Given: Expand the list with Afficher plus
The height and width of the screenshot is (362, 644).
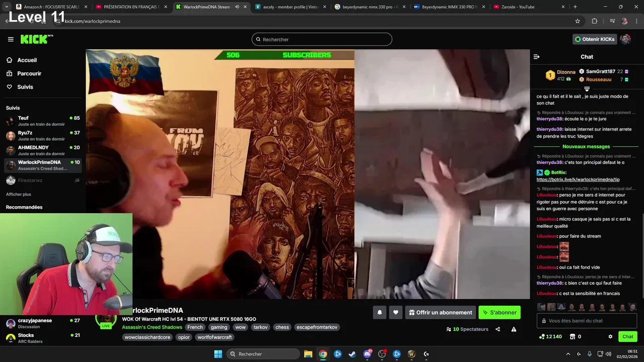Looking at the screenshot, I should click(19, 194).
